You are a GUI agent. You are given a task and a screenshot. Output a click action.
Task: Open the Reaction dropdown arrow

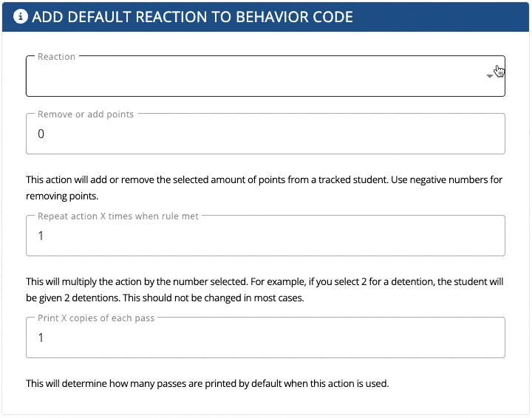[489, 76]
